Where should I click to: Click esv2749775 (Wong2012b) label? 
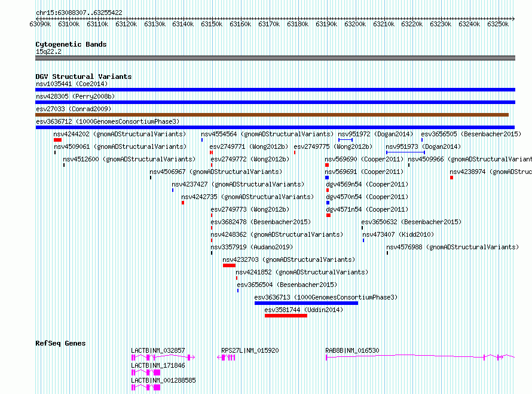(x=333, y=146)
